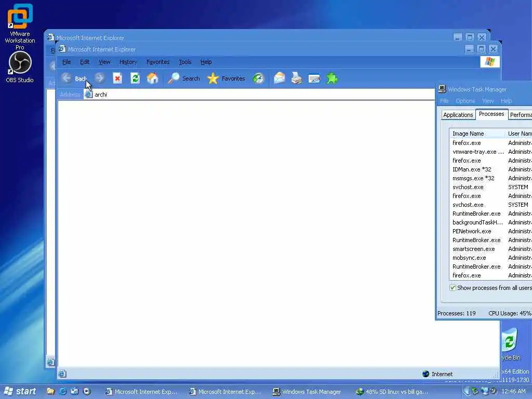Click the 'CPU Usage: 45%' status text
Image resolution: width=532 pixels, height=399 pixels.
[x=510, y=313]
